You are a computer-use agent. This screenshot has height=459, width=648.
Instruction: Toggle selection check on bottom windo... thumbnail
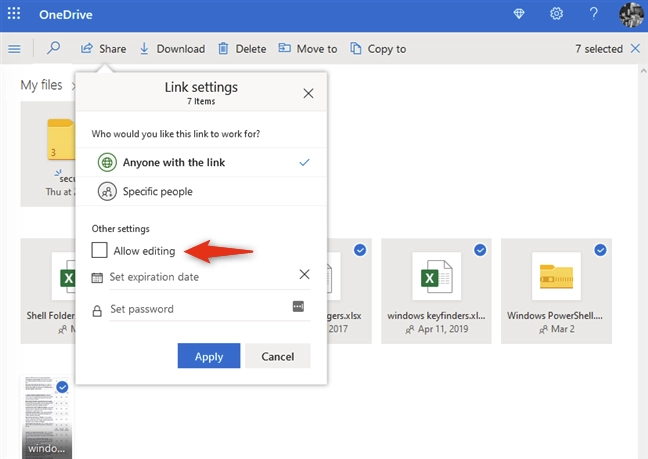pos(62,387)
